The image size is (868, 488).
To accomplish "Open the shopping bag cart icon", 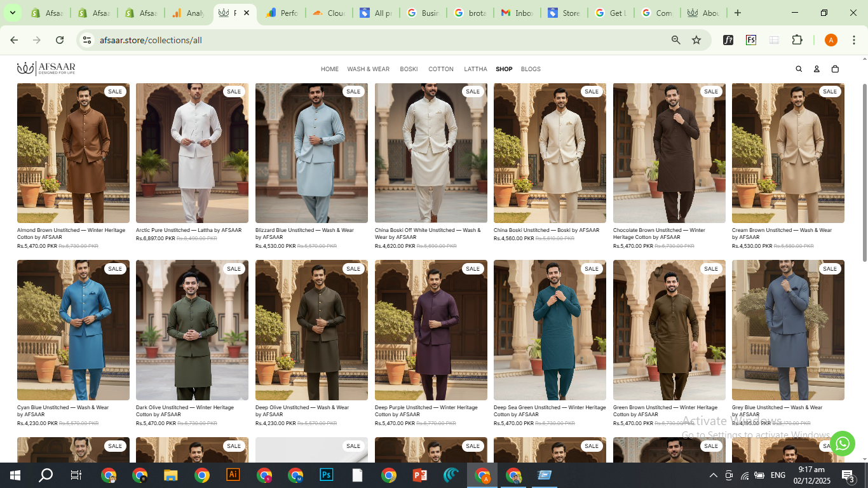I will click(835, 69).
